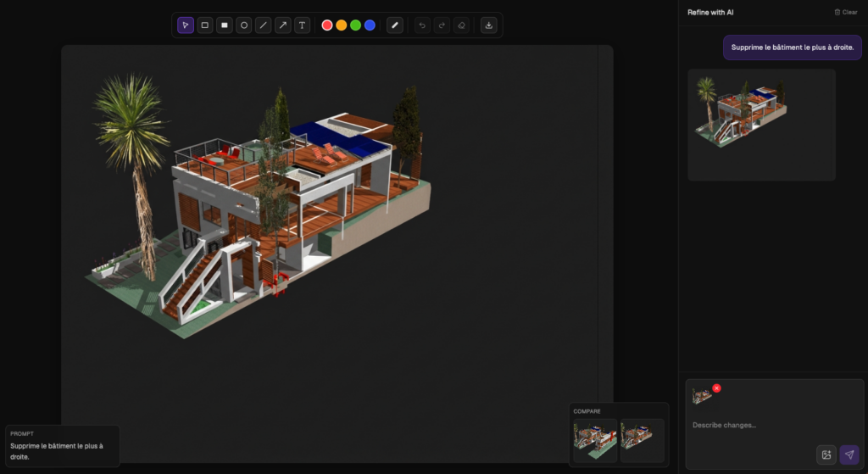Pick the blue color swatch
The image size is (868, 474).
(x=370, y=25)
